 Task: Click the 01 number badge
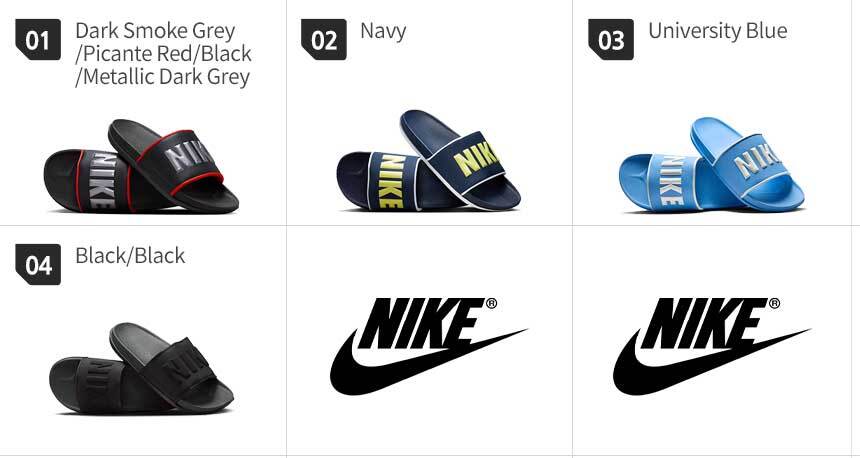[x=38, y=39]
